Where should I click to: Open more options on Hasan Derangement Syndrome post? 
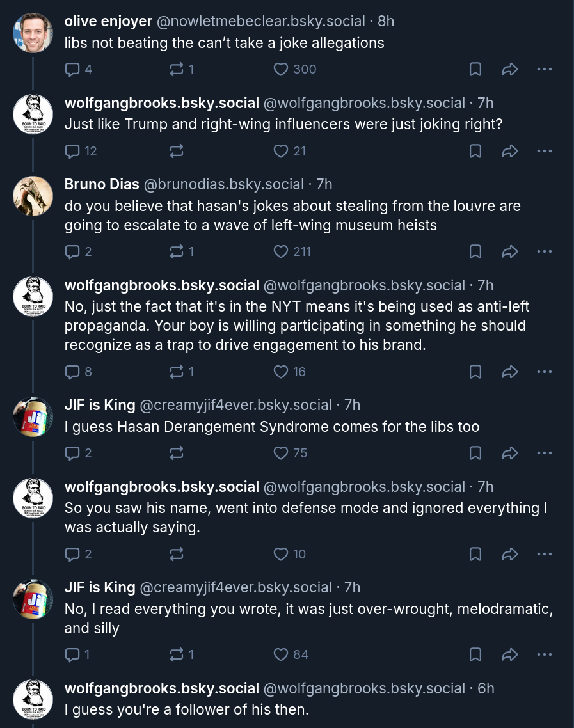(x=544, y=453)
